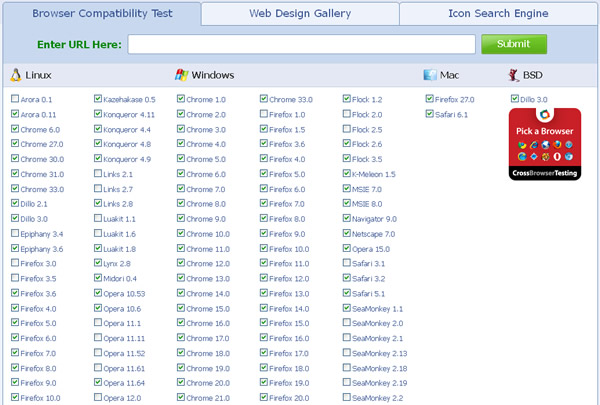The width and height of the screenshot is (600, 405).
Task: Switch to the Web Design Gallery tab
Action: click(299, 14)
